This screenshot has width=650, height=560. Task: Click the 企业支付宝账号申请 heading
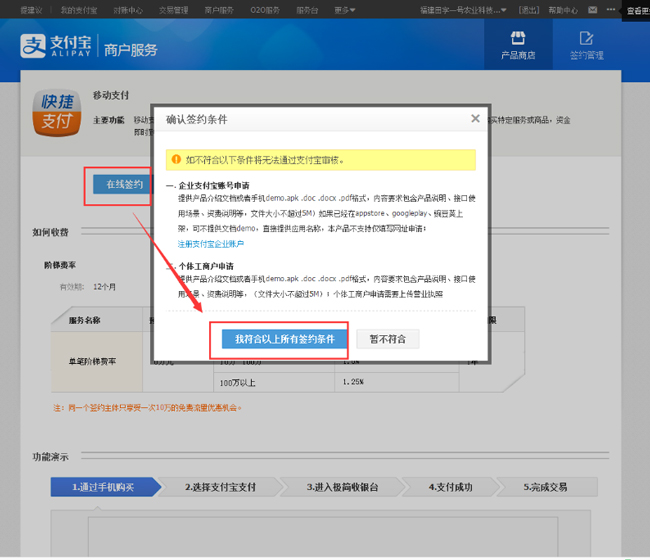tap(214, 185)
